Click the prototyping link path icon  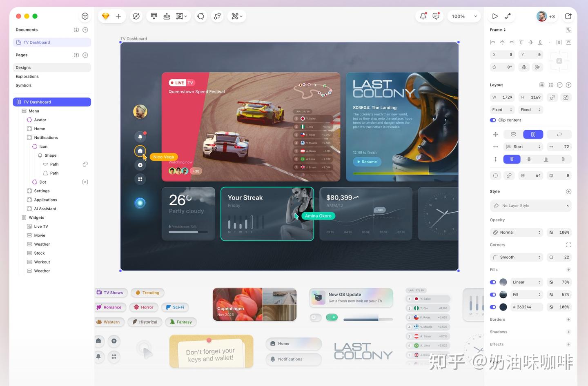(x=508, y=16)
